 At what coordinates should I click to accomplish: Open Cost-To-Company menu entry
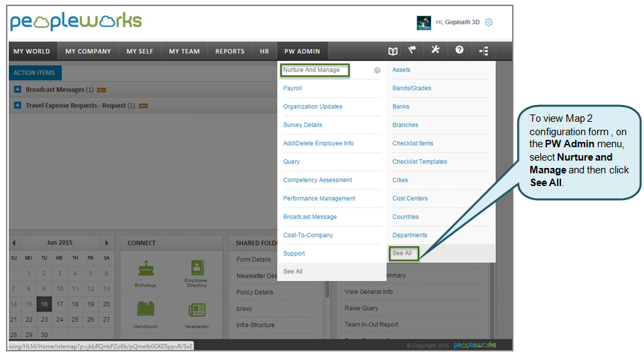point(308,235)
